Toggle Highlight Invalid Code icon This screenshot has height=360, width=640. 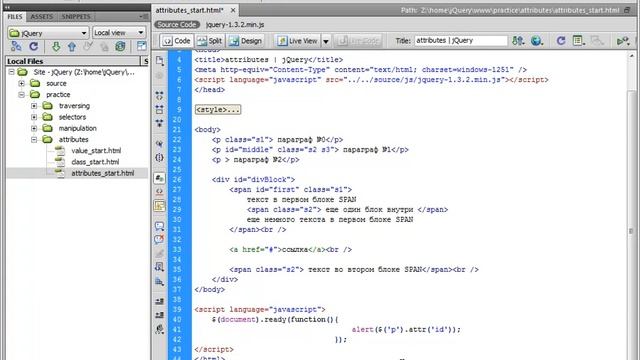pyautogui.click(x=160, y=191)
